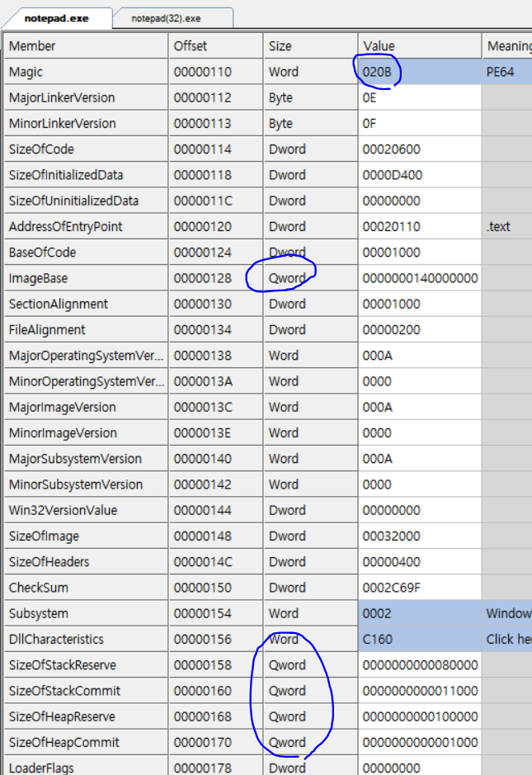
Task: Select the Subsystem member cell
Action: (x=86, y=613)
